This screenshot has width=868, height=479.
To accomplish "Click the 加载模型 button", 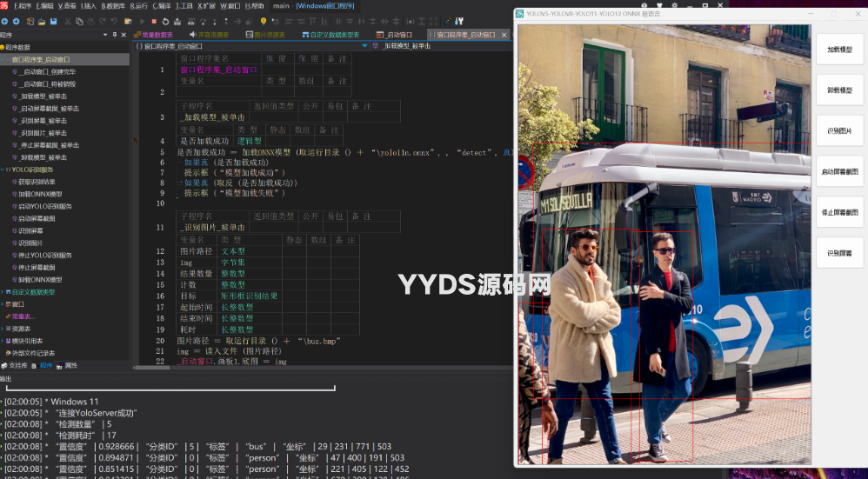I will [838, 50].
